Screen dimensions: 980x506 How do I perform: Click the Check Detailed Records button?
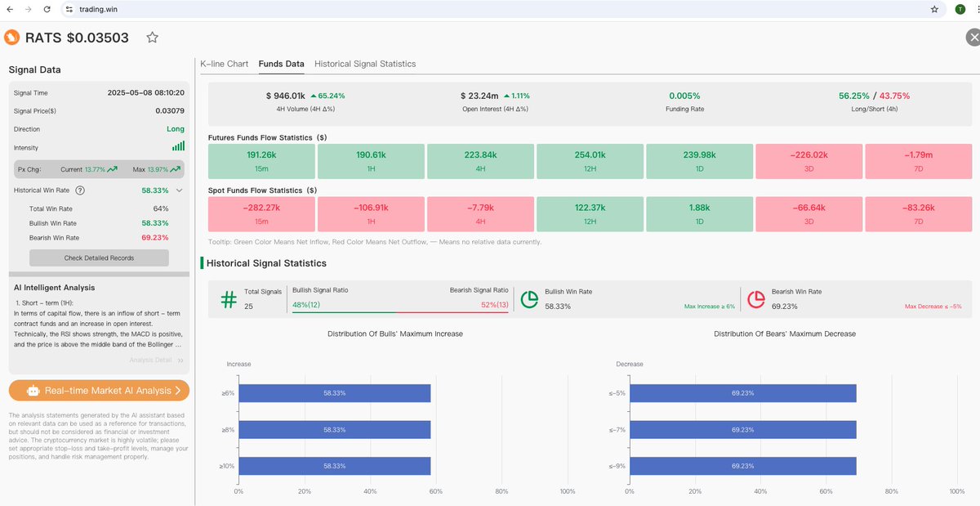tap(99, 258)
